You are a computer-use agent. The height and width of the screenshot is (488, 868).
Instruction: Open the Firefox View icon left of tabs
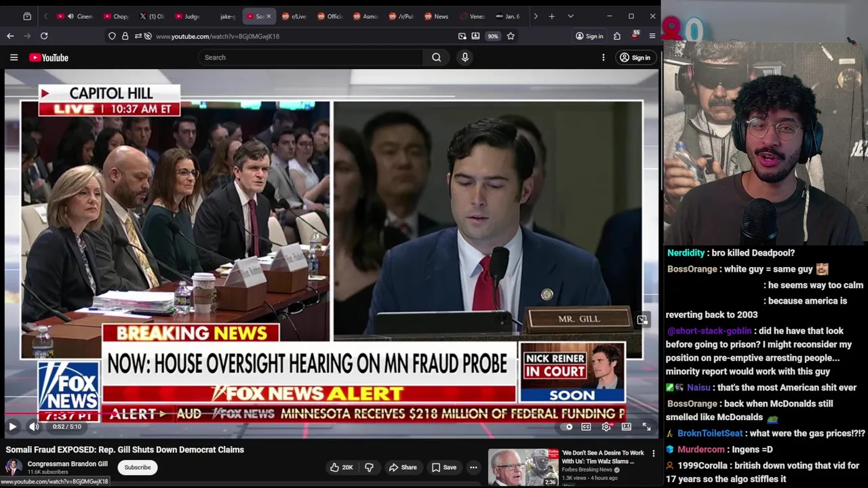[x=27, y=16]
